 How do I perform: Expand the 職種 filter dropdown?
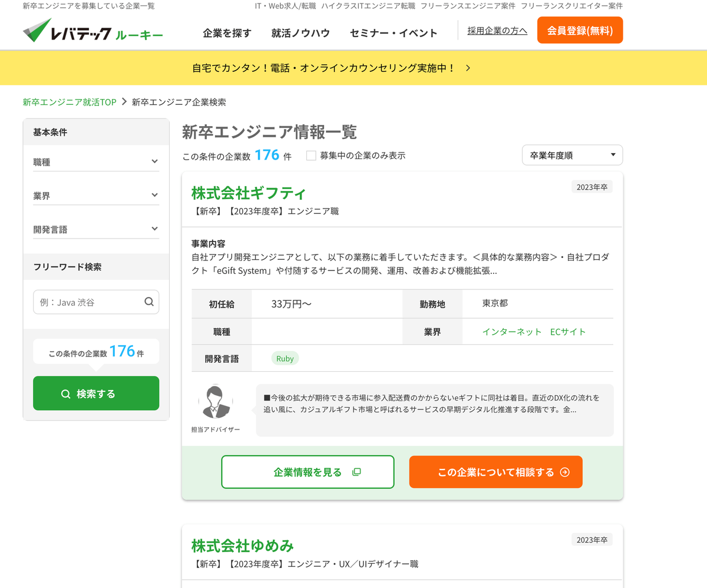click(96, 161)
